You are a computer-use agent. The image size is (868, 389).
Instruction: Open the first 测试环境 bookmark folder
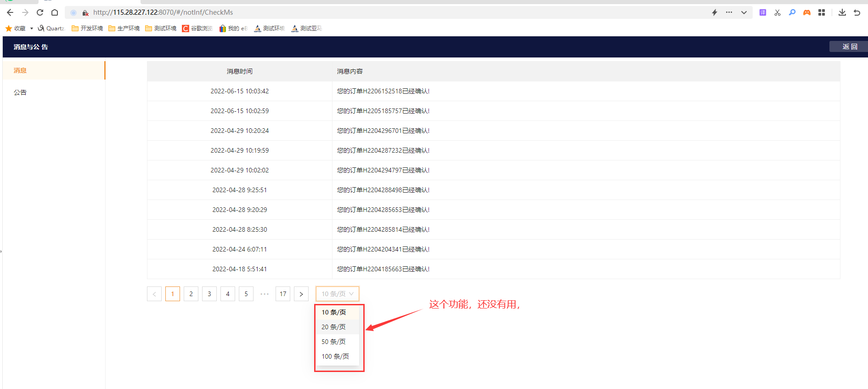point(161,29)
